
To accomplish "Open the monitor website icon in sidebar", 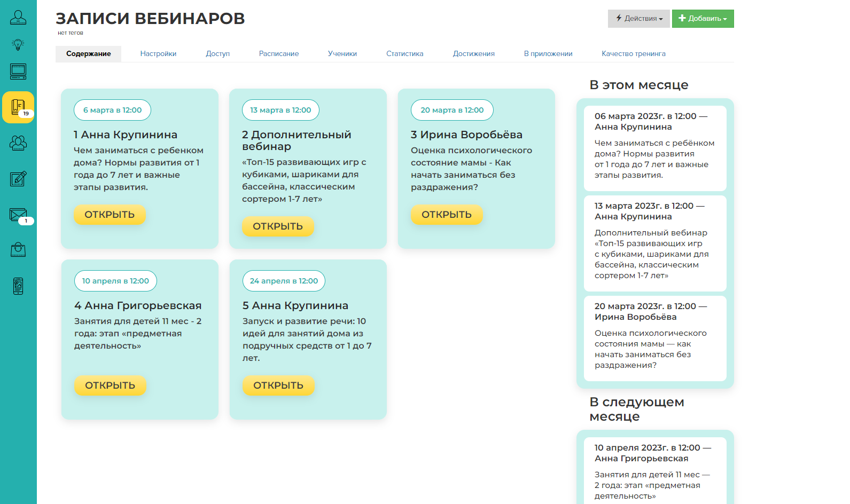I will pos(18,72).
